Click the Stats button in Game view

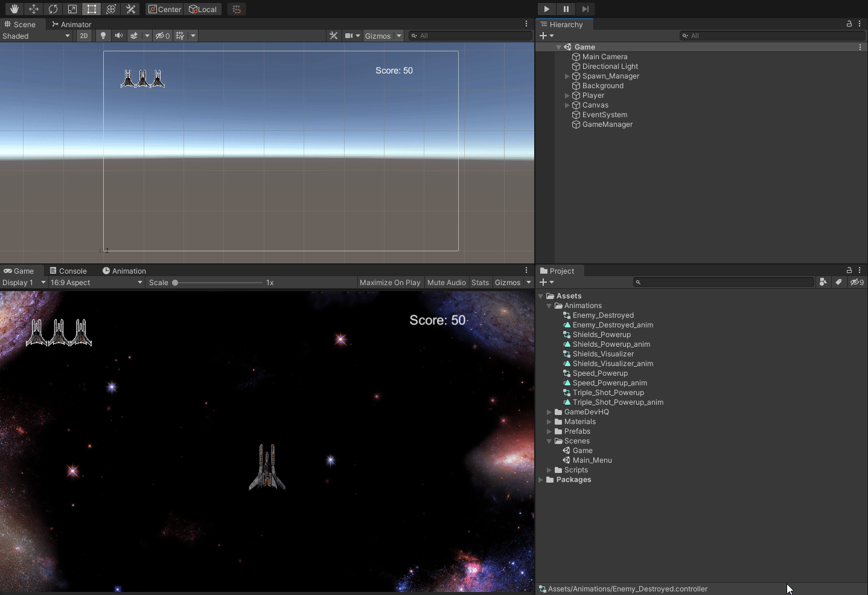pyautogui.click(x=480, y=282)
